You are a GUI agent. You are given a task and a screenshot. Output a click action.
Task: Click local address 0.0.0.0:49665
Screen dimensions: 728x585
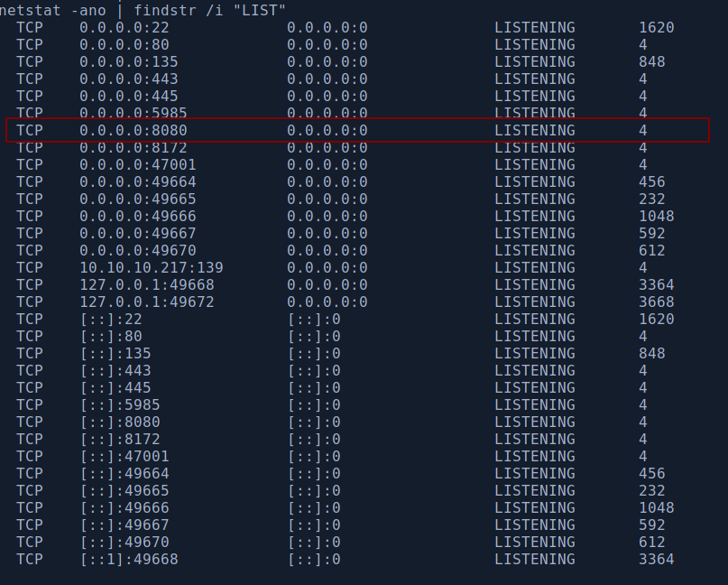137,199
